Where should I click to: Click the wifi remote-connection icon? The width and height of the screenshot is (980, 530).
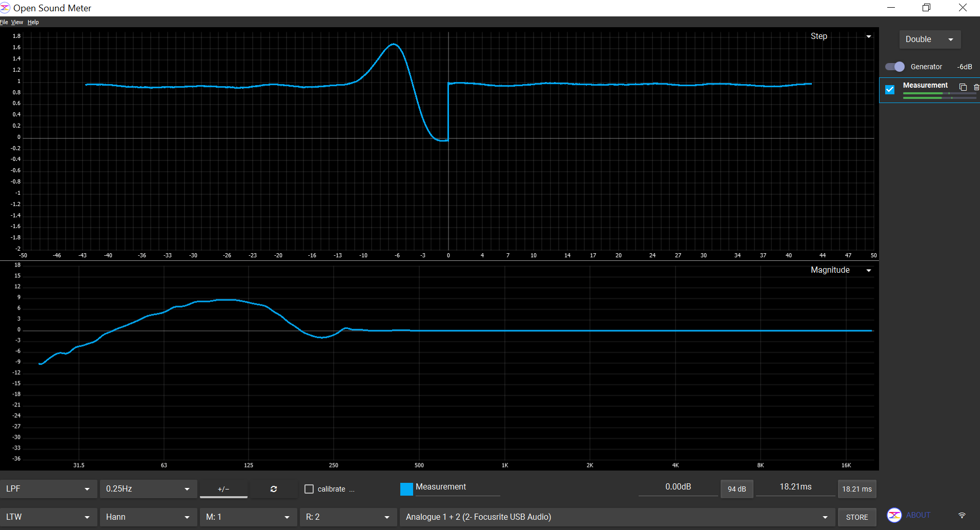pyautogui.click(x=962, y=515)
